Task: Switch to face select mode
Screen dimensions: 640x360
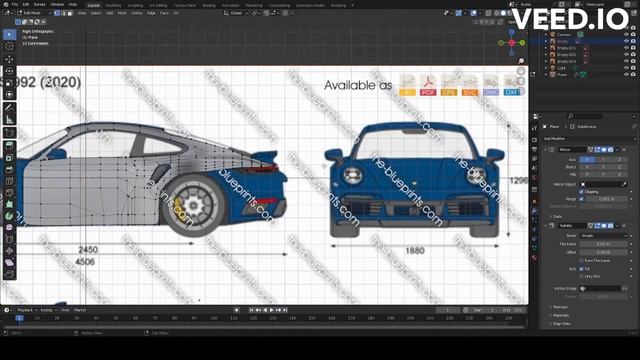Action: [x=70, y=13]
